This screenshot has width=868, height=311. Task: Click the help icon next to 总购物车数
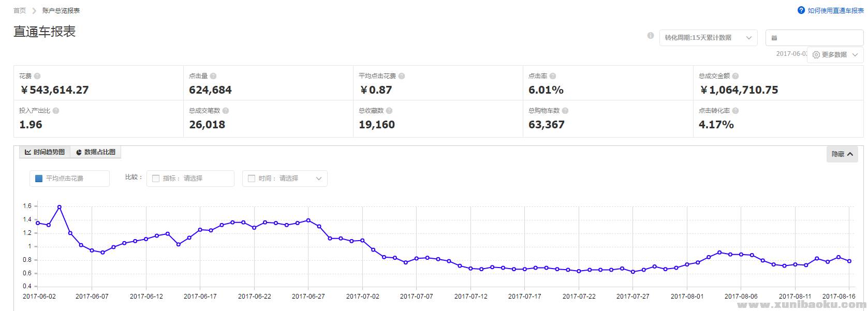pyautogui.click(x=565, y=111)
